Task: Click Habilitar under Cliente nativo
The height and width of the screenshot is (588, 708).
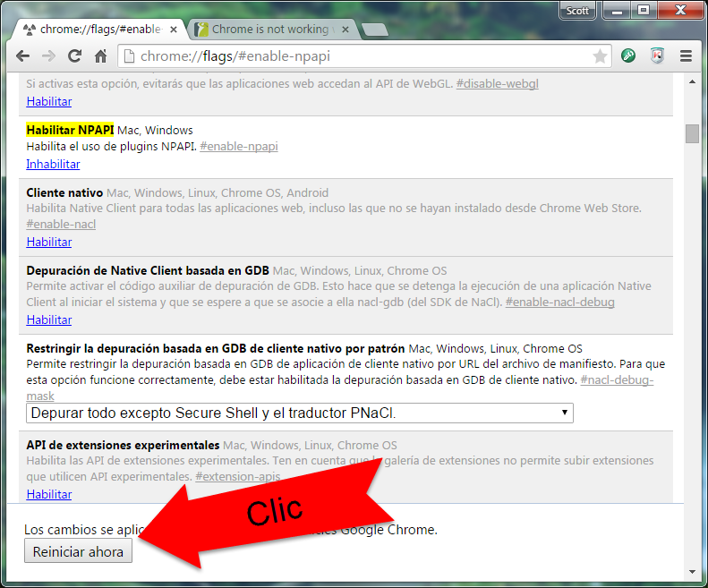Action: [x=48, y=242]
